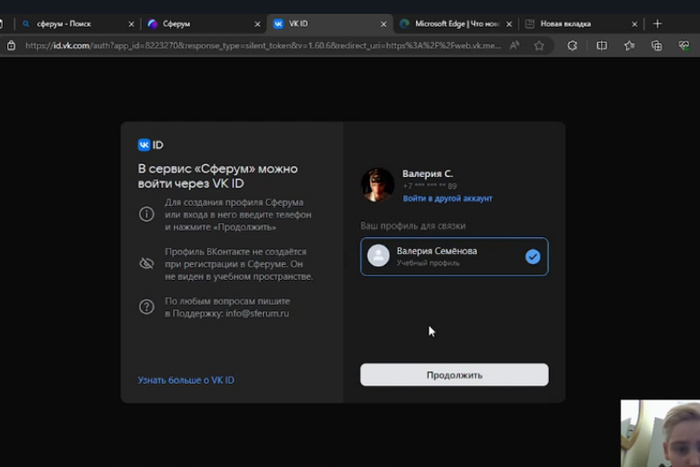This screenshot has width=700, height=467.
Task: Open the split screen icon in the browser toolbar
Action: [x=601, y=45]
